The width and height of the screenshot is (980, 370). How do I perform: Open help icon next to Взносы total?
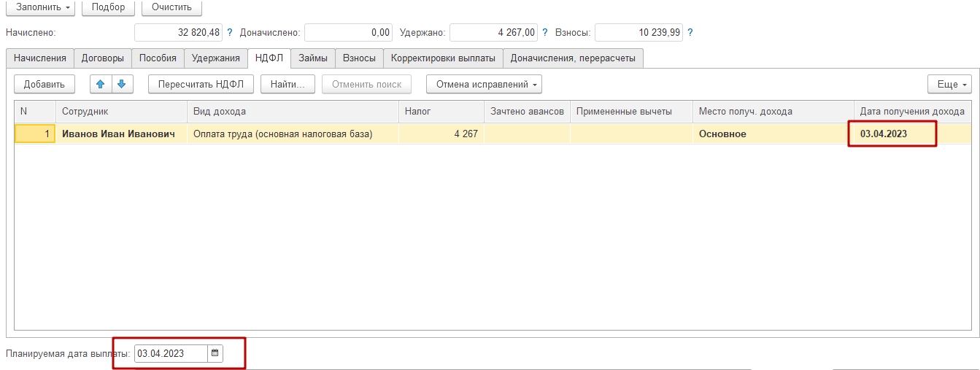[690, 33]
